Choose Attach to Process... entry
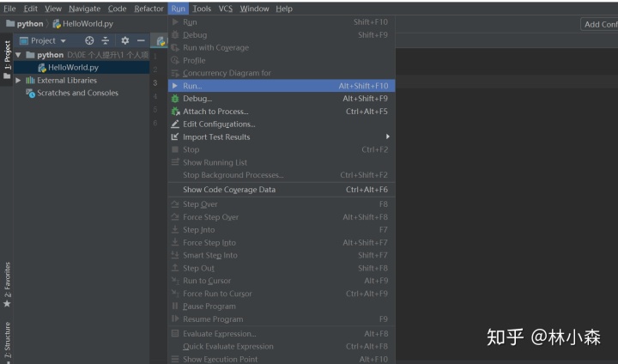Screen dimensions: 618x364 282,112
